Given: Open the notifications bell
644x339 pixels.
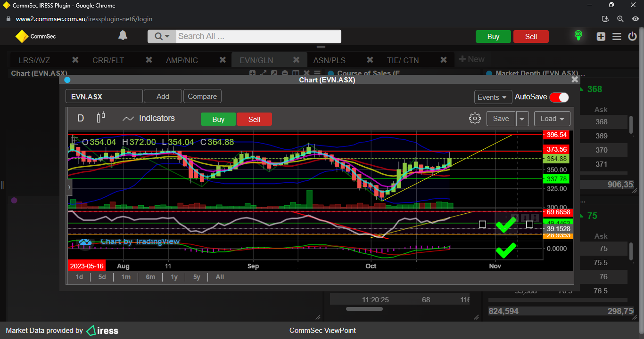Looking at the screenshot, I should 123,36.
